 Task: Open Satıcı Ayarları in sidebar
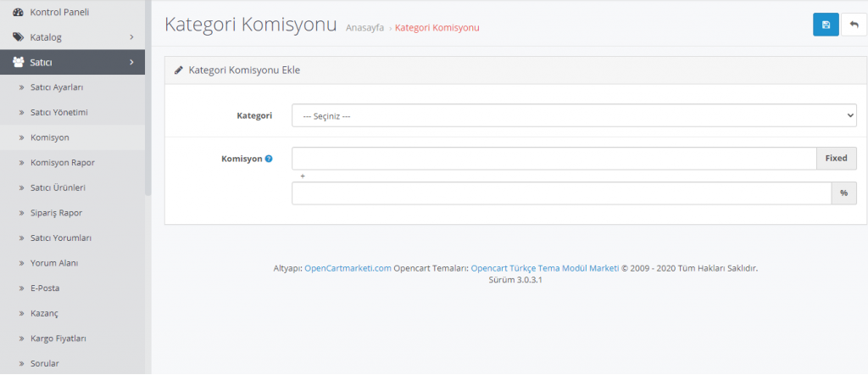(x=57, y=87)
